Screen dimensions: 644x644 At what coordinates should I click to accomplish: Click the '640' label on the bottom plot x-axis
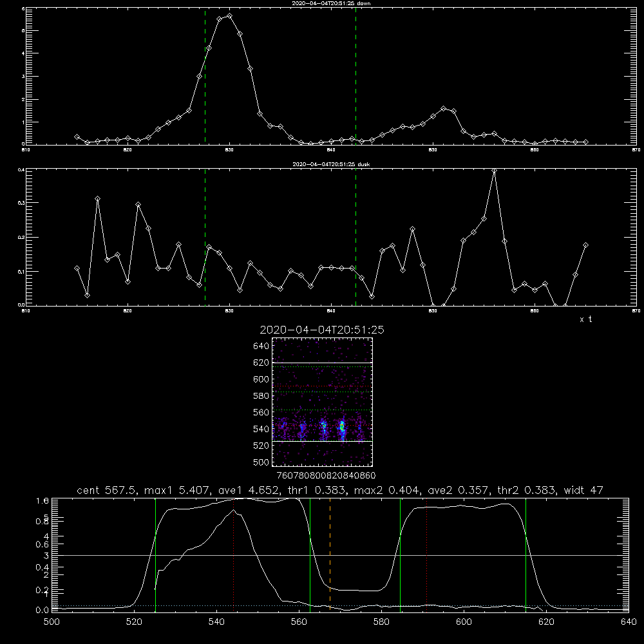pos(629,622)
